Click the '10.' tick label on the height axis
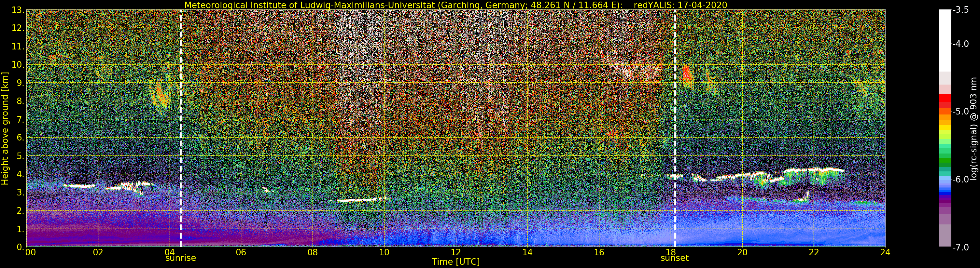 [x=18, y=65]
